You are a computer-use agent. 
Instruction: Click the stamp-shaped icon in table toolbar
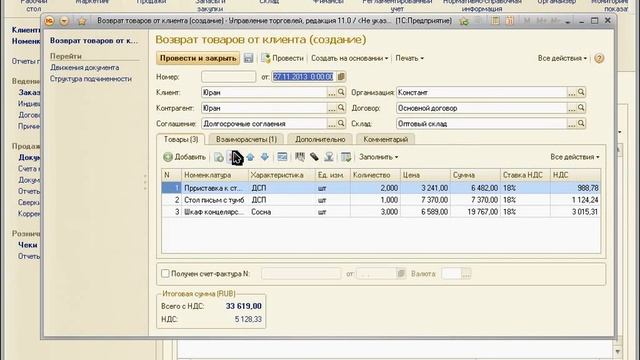(329, 157)
